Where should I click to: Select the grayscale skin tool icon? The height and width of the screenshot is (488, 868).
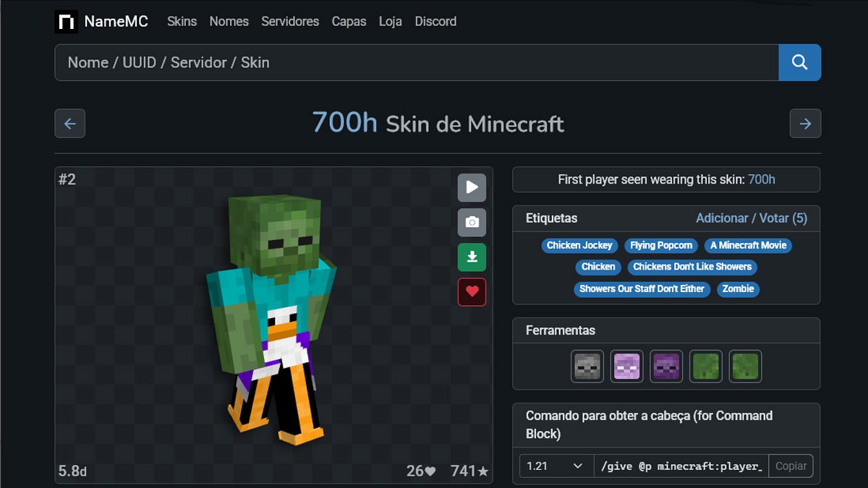pos(587,367)
